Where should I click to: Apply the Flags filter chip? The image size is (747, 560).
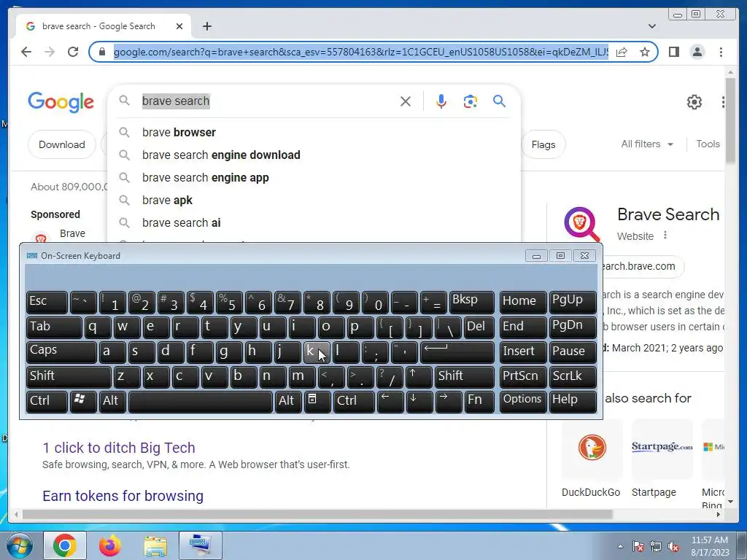pyautogui.click(x=543, y=144)
